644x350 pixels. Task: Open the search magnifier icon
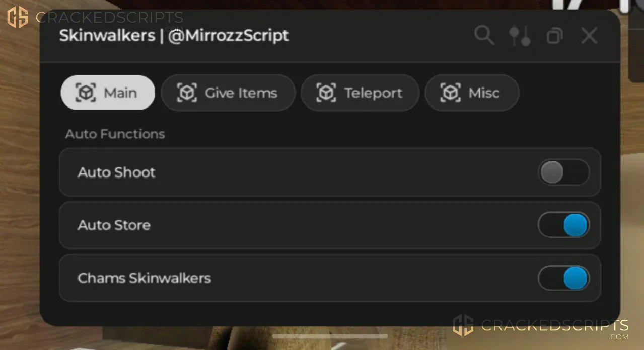point(484,36)
